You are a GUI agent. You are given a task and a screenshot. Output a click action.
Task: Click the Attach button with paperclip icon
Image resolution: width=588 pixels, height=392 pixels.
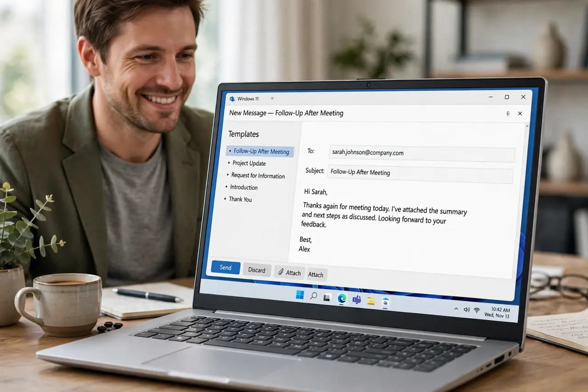[289, 273]
